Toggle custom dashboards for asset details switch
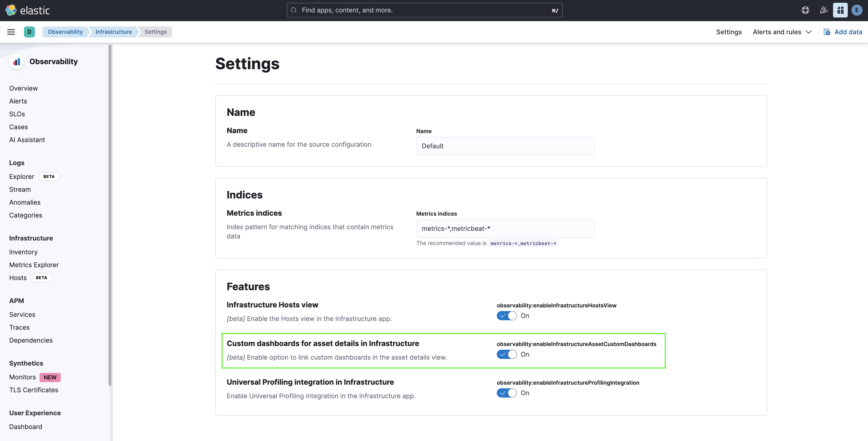 [506, 354]
